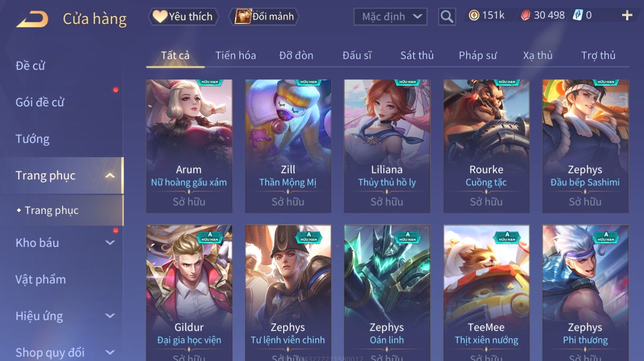Click the red ruby currency icon
Screen dimensions: 644x361
526,16
